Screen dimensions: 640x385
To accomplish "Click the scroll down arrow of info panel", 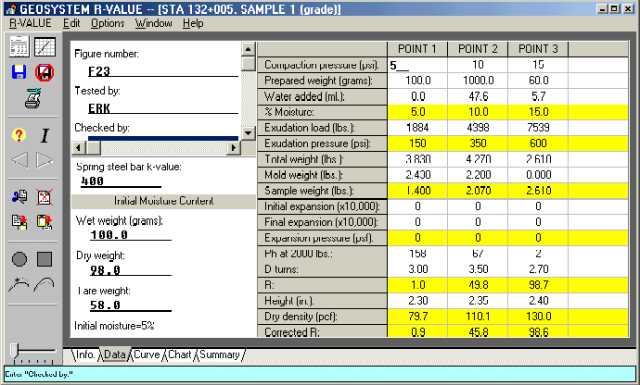I will pyautogui.click(x=248, y=133).
